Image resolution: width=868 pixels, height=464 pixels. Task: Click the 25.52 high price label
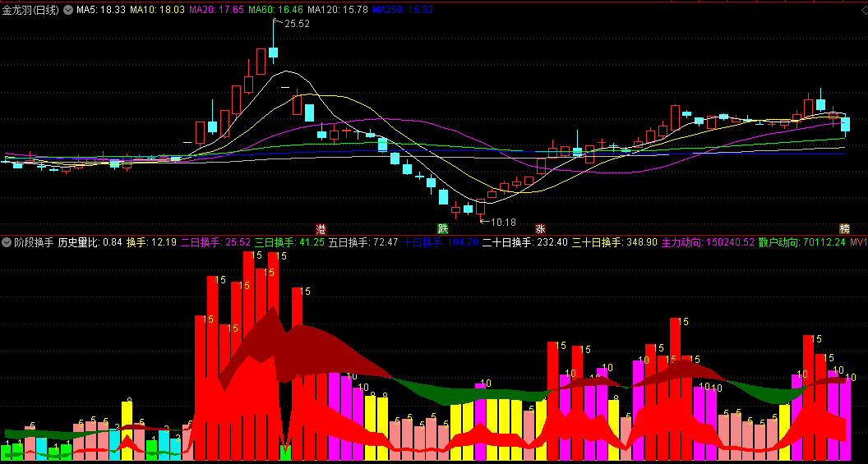click(297, 24)
